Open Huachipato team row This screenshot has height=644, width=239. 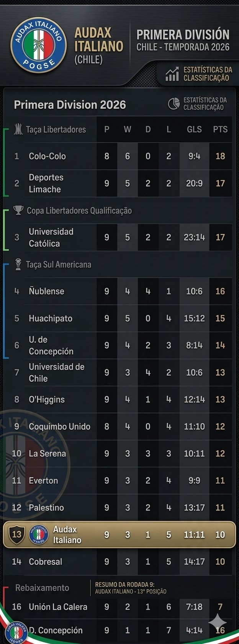[50, 318]
